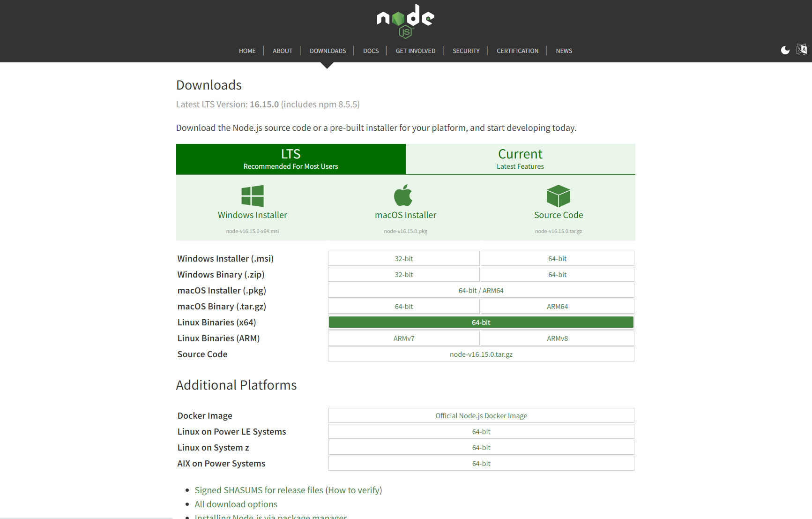Open Official Node.js Docker Image link
812x519 pixels.
tap(481, 416)
